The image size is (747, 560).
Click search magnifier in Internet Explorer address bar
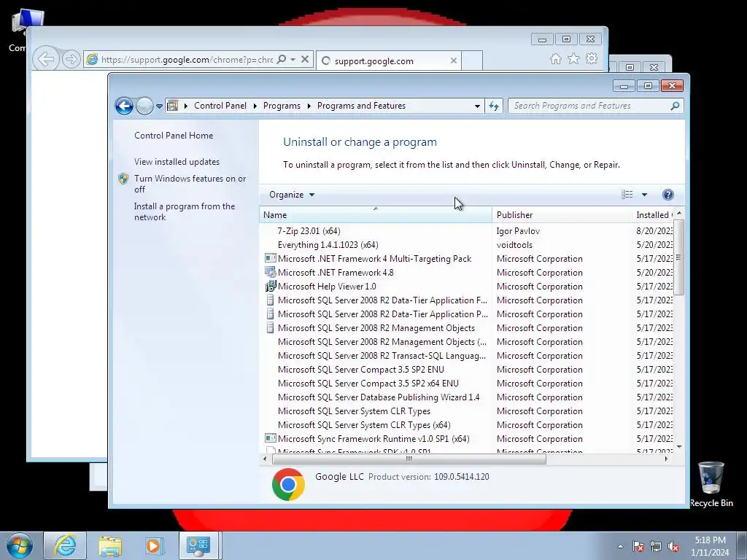pyautogui.click(x=282, y=59)
